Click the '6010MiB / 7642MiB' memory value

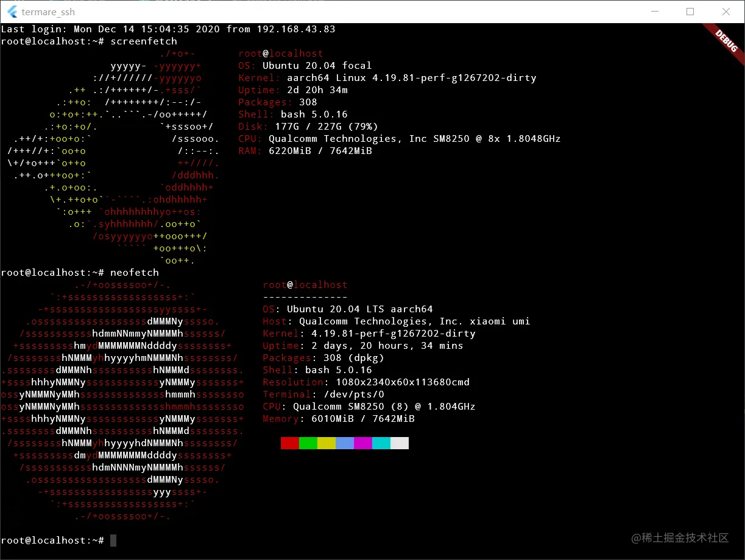(x=363, y=419)
